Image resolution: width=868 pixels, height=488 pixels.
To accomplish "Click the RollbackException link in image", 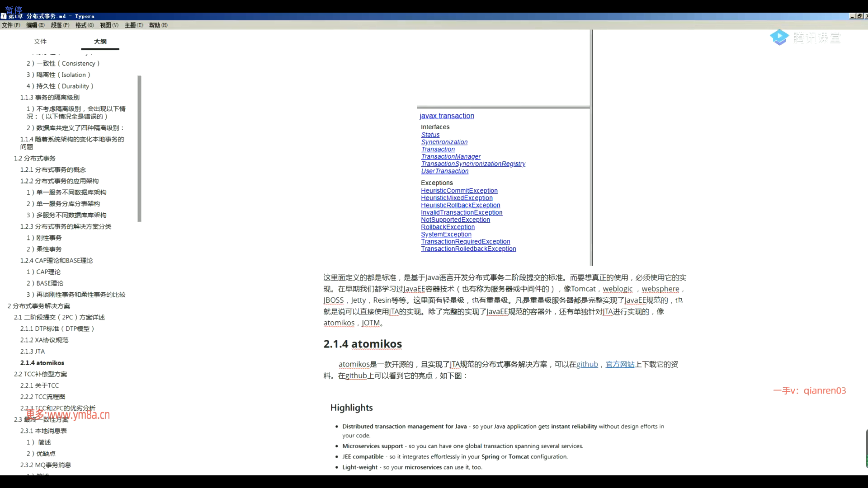I will tap(448, 227).
